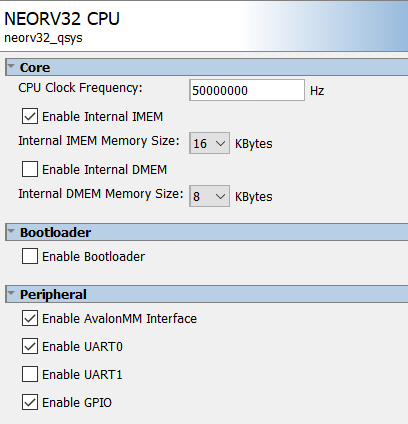Viewport: 408px width, 424px height.
Task: Click the Peripheral section header text
Action: pos(53,294)
